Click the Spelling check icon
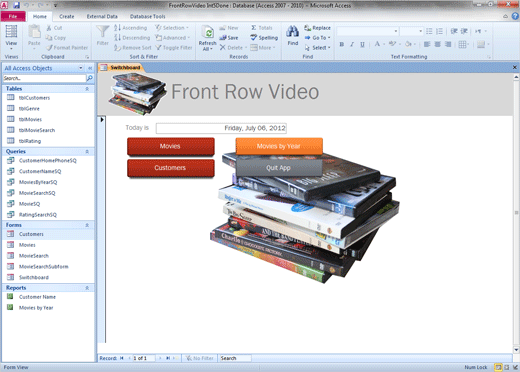The width and height of the screenshot is (520, 372). pos(254,38)
